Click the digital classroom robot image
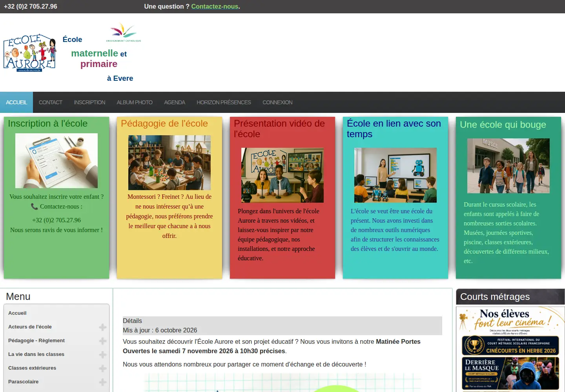The width and height of the screenshot is (565, 392). point(395,175)
